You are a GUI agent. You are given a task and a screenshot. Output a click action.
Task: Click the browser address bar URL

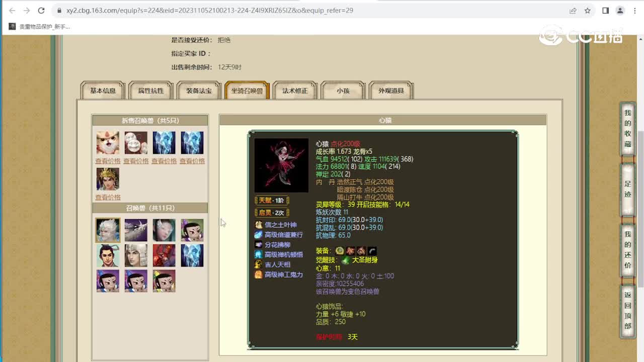pyautogui.click(x=210, y=11)
